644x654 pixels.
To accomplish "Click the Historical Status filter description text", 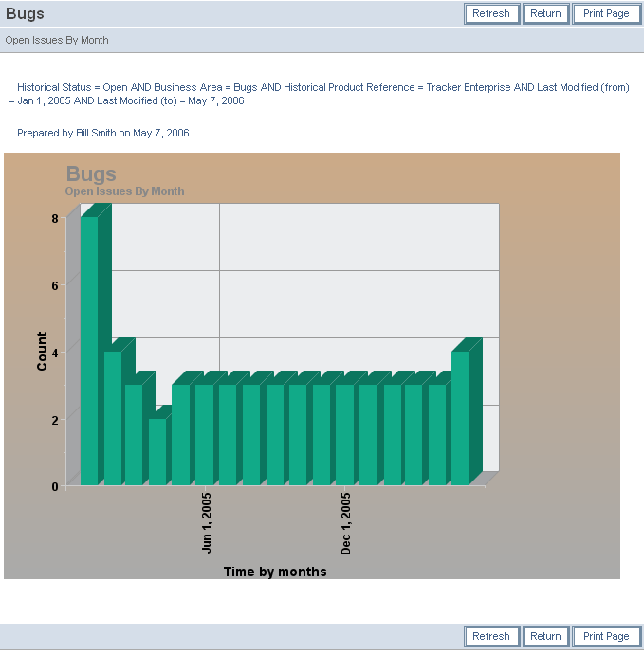I will click(x=322, y=87).
